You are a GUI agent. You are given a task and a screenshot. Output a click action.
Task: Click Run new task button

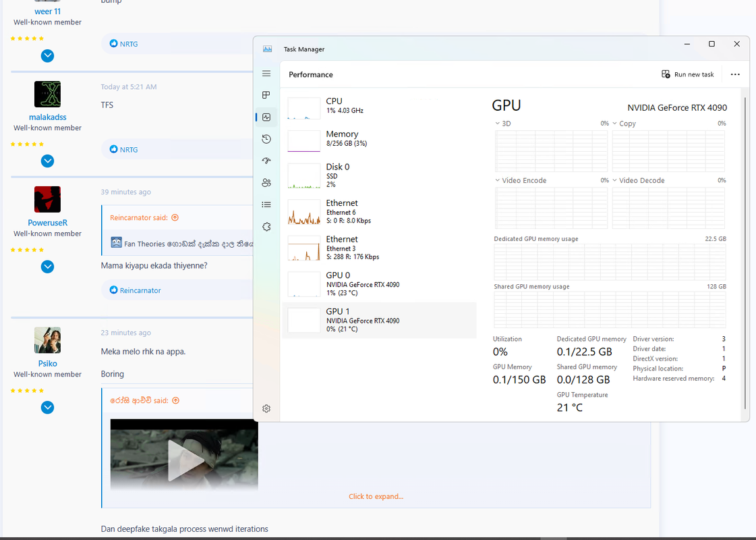(x=687, y=74)
